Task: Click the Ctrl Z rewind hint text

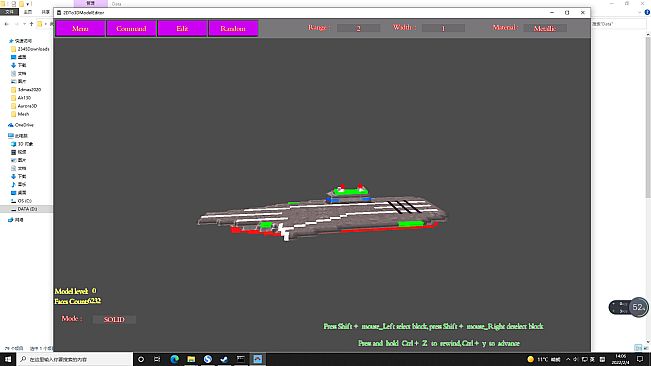Action: pos(439,343)
